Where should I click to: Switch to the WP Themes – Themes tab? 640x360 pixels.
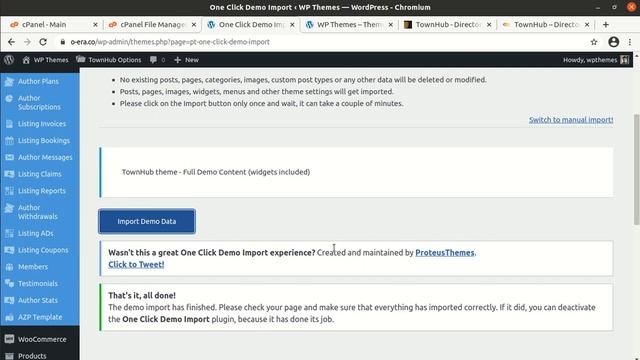pyautogui.click(x=349, y=24)
